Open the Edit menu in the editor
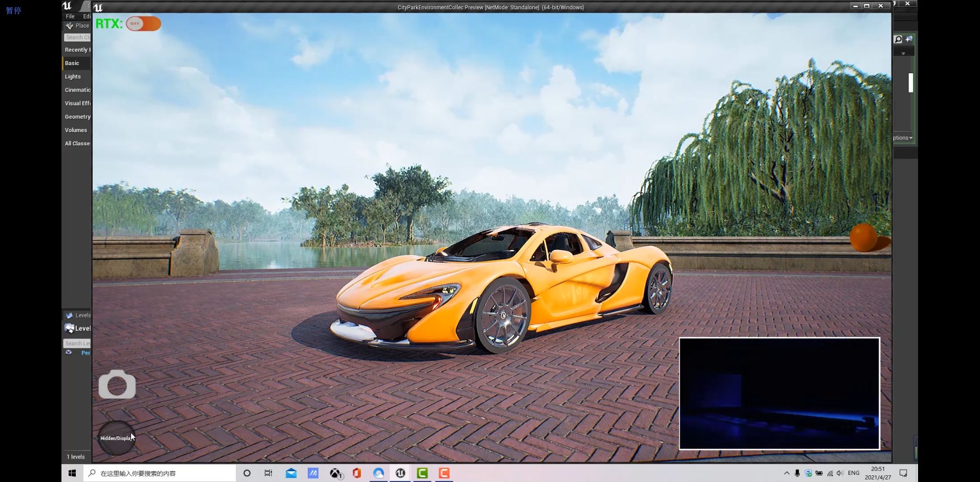The width and height of the screenshot is (980, 482). coord(87,16)
